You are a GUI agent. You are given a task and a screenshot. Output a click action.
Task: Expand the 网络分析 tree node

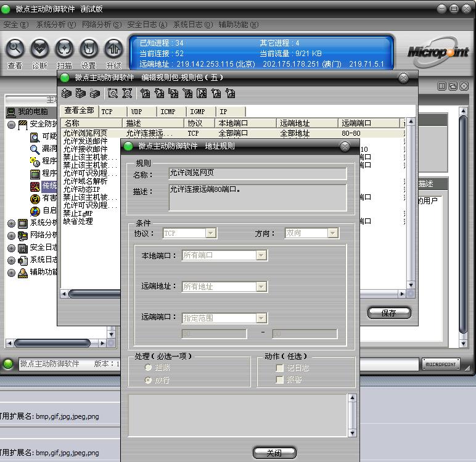pos(11,236)
